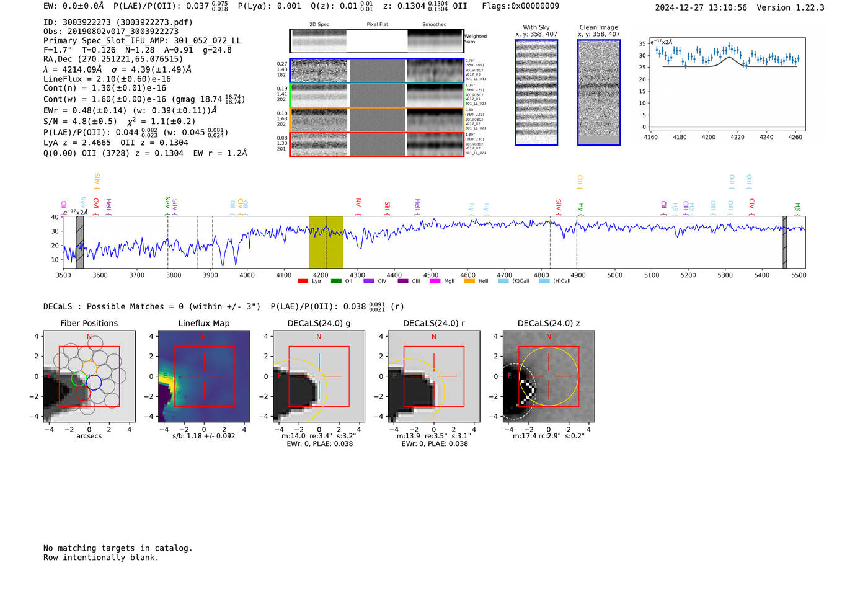Select the red-bordered 2D spectrum row
Screen dimensions: 868x591
376,144
